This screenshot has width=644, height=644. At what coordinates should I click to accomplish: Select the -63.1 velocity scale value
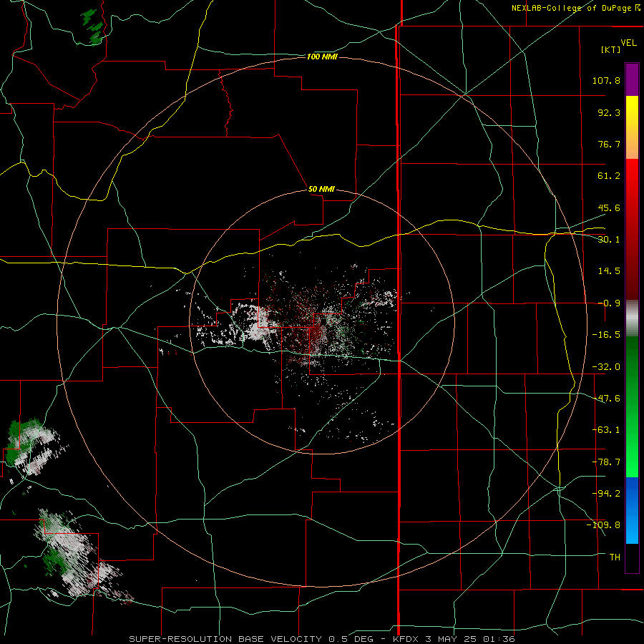pyautogui.click(x=606, y=430)
